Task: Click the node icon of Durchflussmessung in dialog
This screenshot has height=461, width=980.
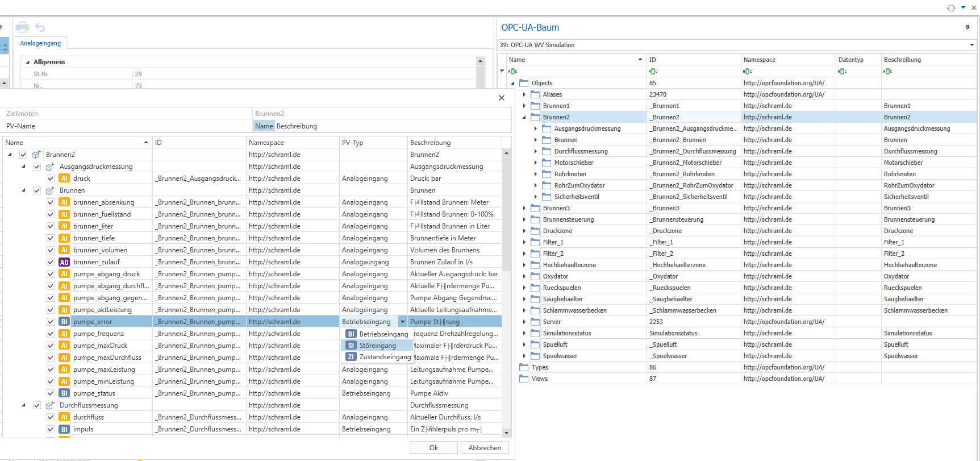Action: 51,405
